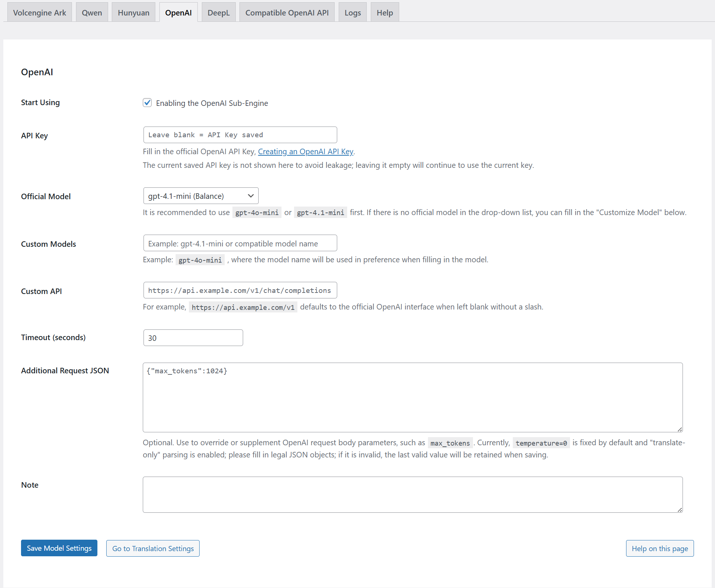Open the Creating an OpenAI API Key link
This screenshot has height=588, width=715.
[305, 152]
